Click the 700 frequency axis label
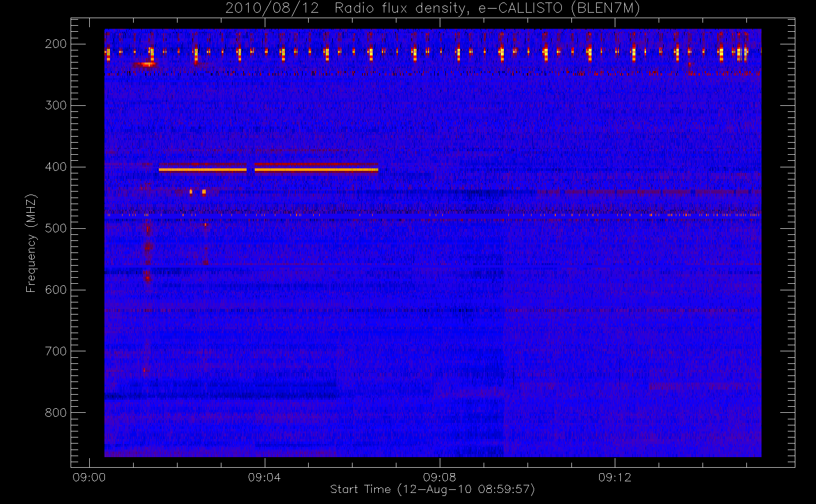Screen dimensions: 816x504 (x=56, y=351)
